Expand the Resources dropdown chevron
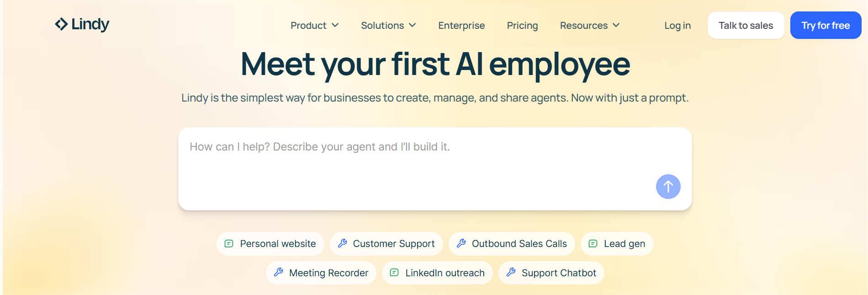The height and width of the screenshot is (295, 868). tap(616, 26)
